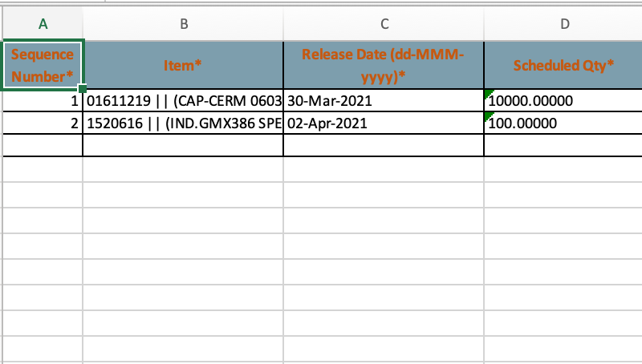Select the Release Date header cell

[x=384, y=65]
